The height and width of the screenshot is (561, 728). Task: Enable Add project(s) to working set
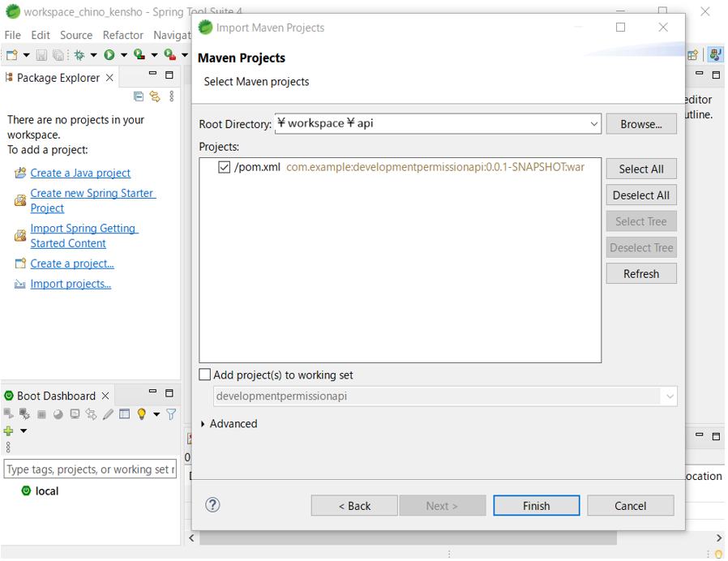[205, 375]
